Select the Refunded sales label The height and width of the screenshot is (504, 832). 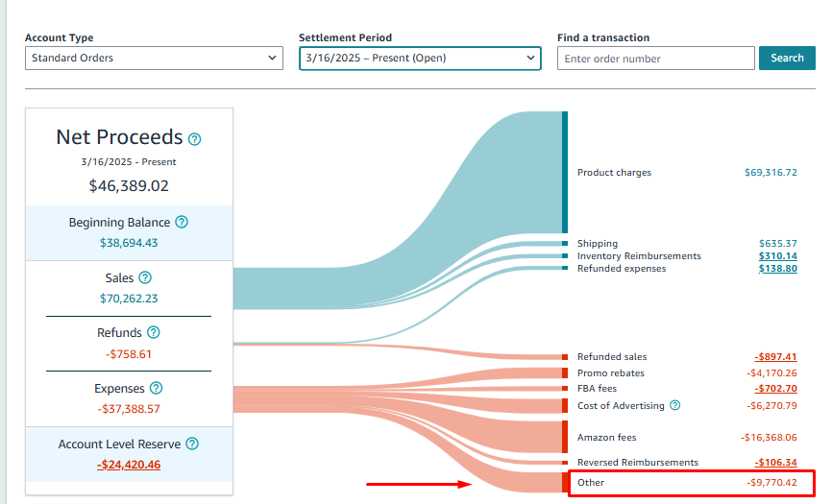612,357
